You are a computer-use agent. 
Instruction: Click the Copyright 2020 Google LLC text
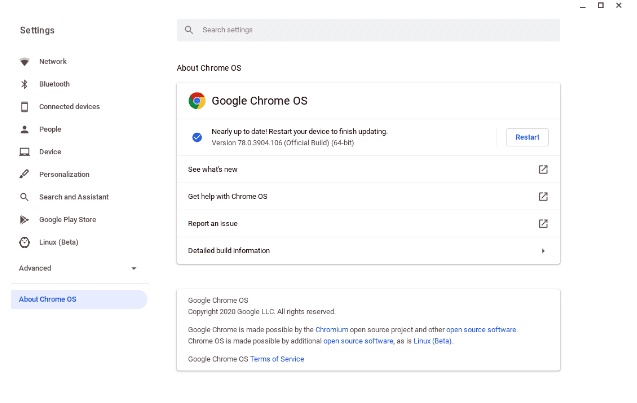(x=261, y=312)
